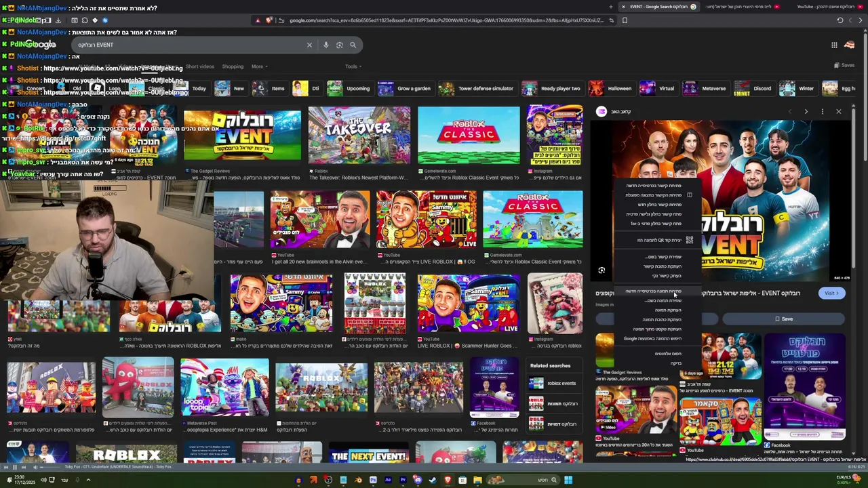Select the Halloween filter chip

(611, 88)
